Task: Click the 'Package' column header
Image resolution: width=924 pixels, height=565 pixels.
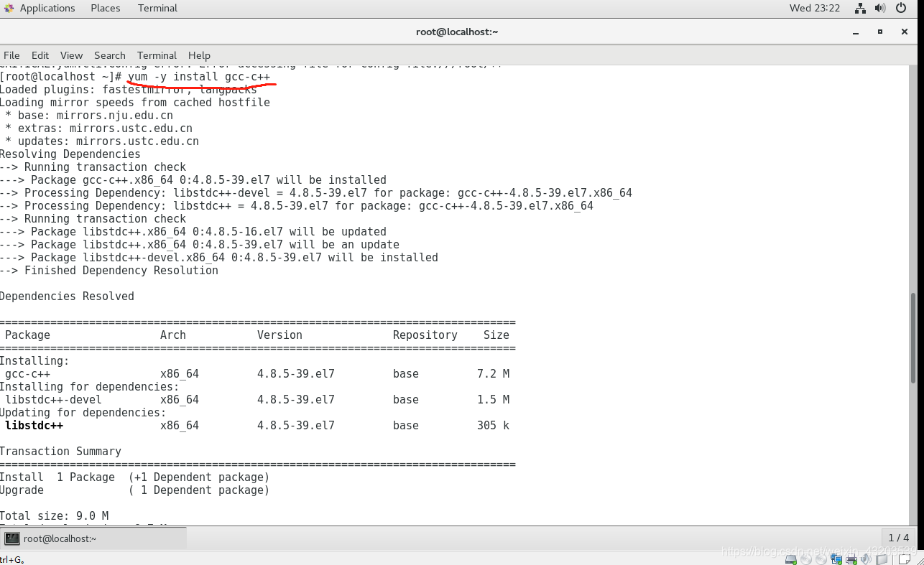Action: [28, 335]
